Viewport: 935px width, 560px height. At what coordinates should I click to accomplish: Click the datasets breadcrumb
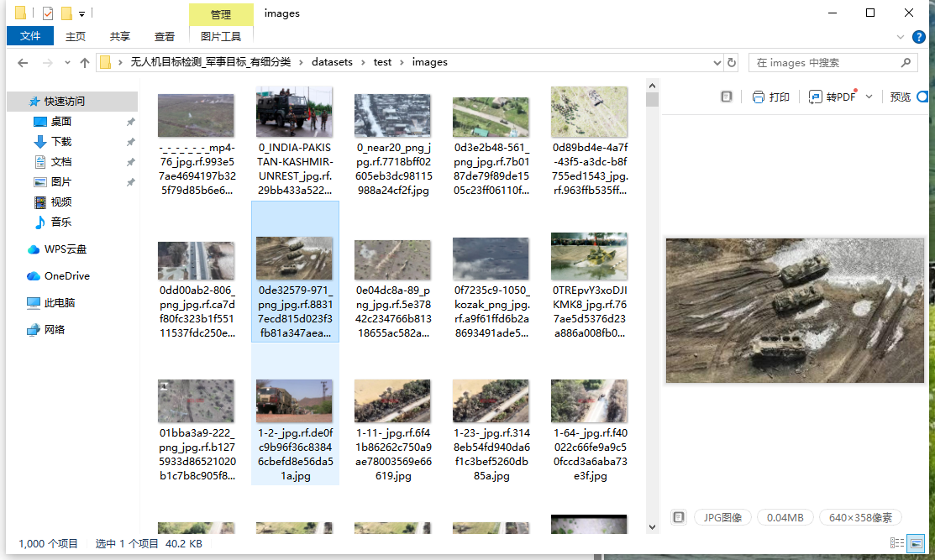[x=332, y=62]
